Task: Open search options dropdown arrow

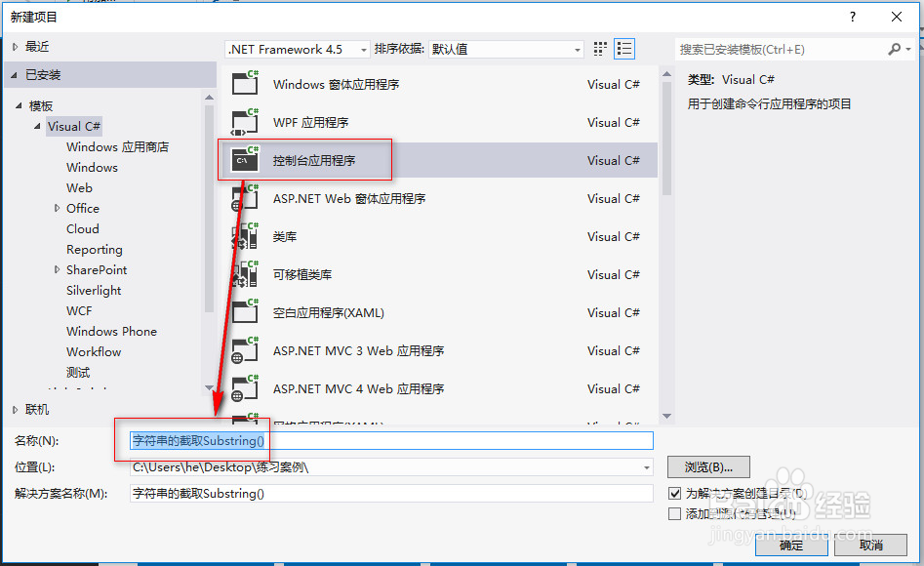Action: 908,50
